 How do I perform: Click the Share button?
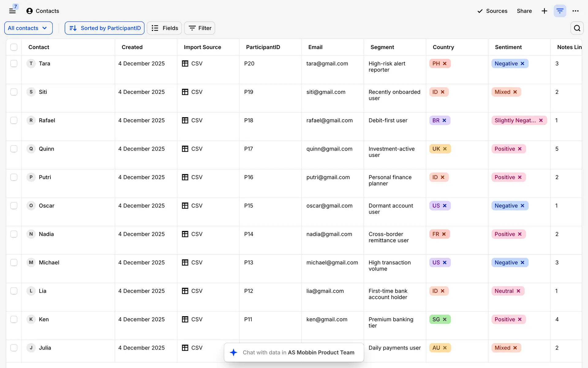coord(524,11)
